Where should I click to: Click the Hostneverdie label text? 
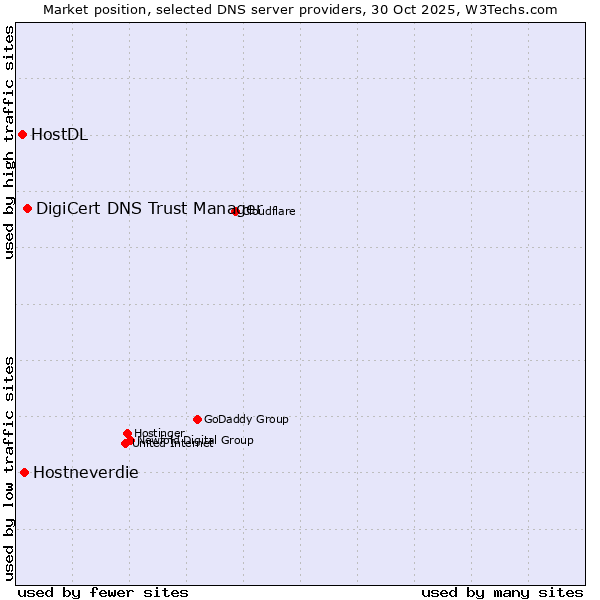coord(85,473)
